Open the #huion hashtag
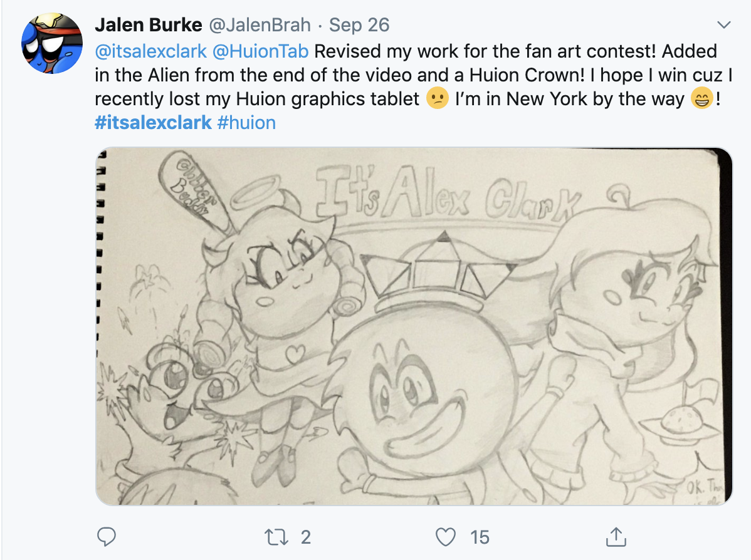Viewport: 751px width, 560px height. (x=246, y=123)
